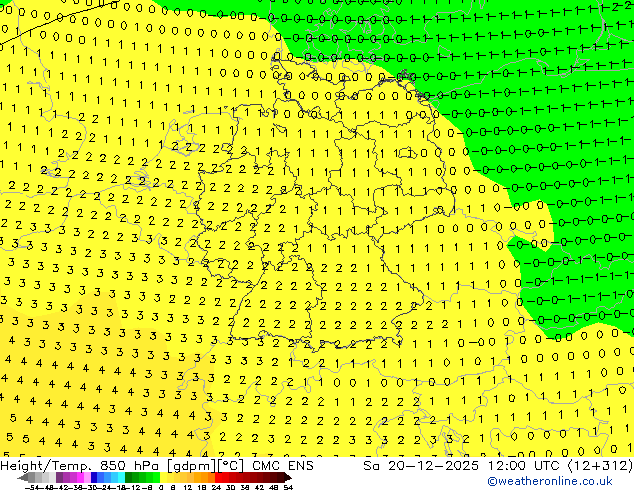Pick the dark purple legend swatch
Image resolution: width=634 pixels, height=490 pixels.
[x=59, y=478]
